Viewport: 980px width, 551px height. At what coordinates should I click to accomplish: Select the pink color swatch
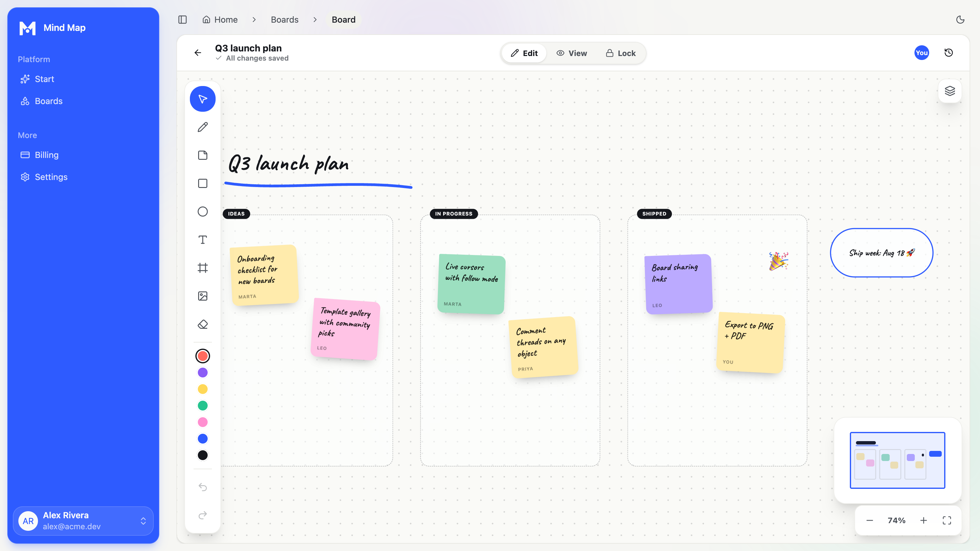pos(203,422)
